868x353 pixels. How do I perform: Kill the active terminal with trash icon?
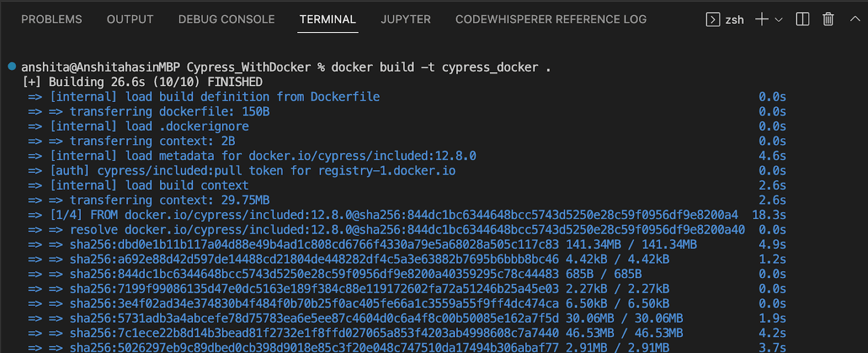click(827, 19)
